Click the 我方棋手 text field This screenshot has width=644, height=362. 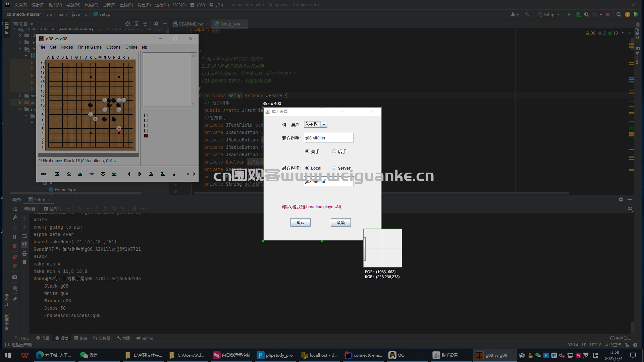(x=328, y=138)
